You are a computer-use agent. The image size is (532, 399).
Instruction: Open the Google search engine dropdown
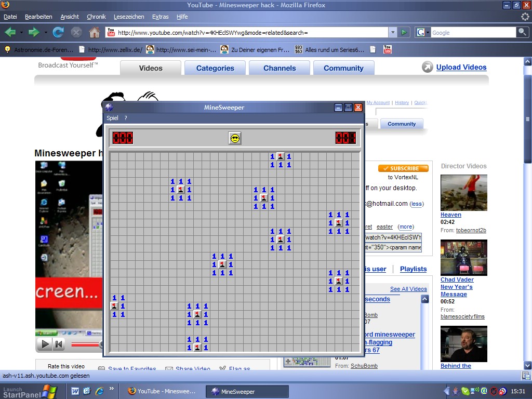coord(423,32)
